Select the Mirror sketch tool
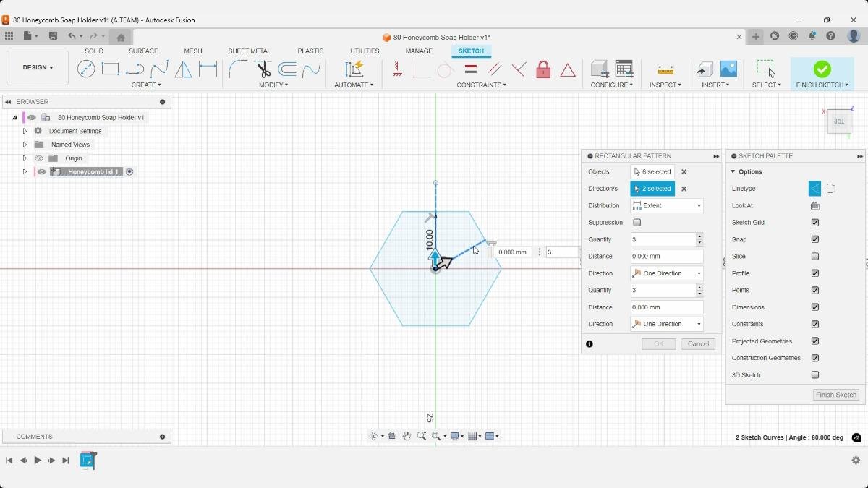 (x=184, y=69)
